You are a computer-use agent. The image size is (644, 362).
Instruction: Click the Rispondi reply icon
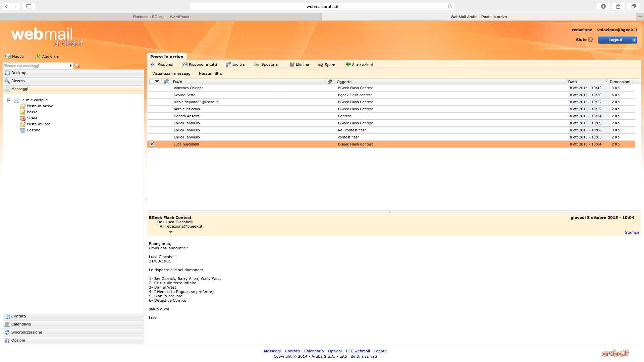click(x=153, y=64)
